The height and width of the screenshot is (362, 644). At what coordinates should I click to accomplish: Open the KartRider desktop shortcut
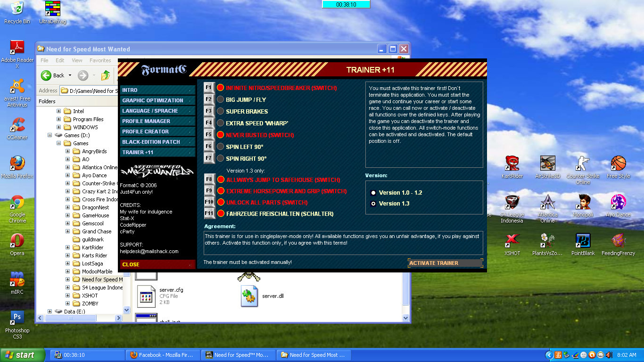512,167
